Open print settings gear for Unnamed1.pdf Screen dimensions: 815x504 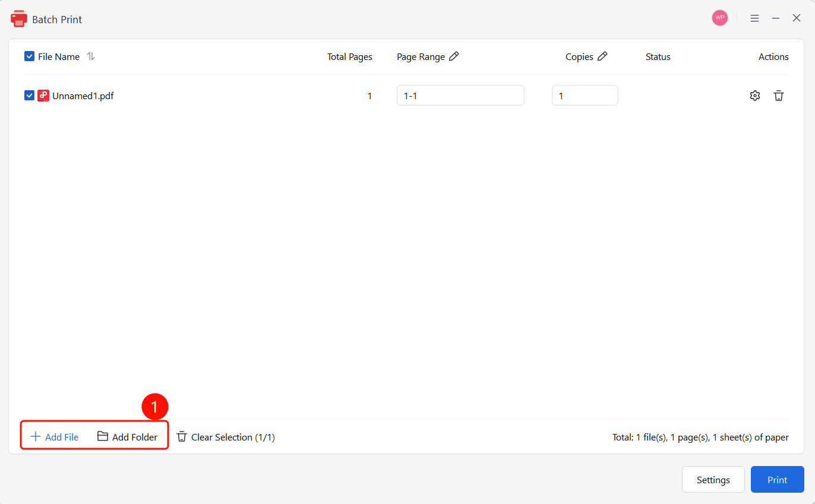click(755, 96)
